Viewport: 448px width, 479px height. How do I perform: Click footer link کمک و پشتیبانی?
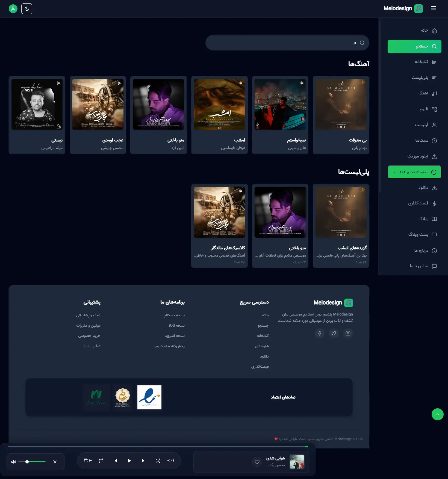tap(88, 315)
